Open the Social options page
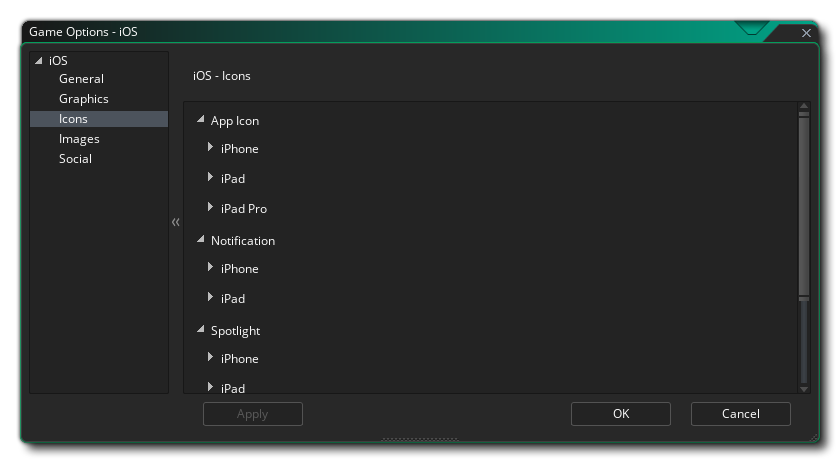Image resolution: width=840 pixels, height=463 pixels. pyautogui.click(x=76, y=159)
